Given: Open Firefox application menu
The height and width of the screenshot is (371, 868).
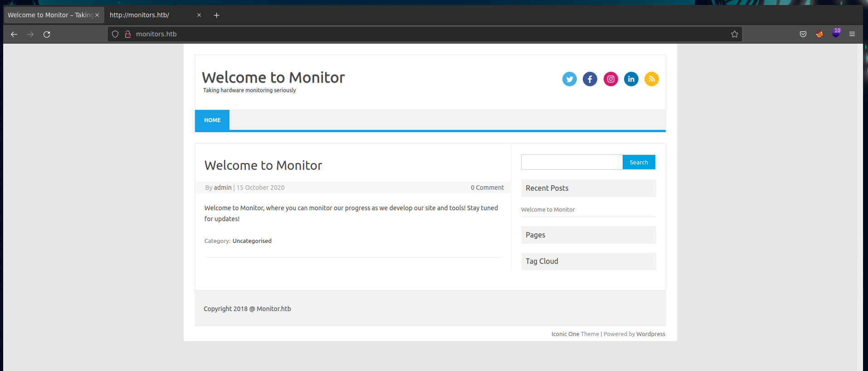Looking at the screenshot, I should 852,34.
